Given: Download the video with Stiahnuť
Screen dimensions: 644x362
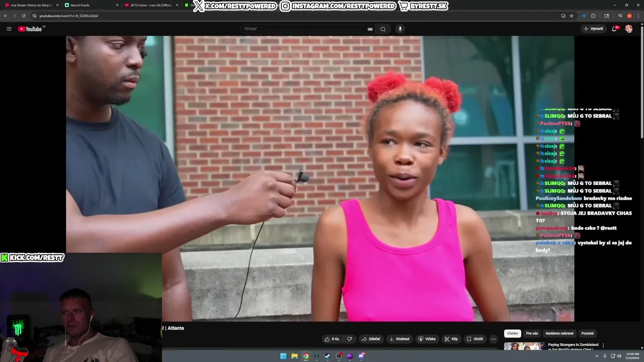Looking at the screenshot, I should (x=400, y=339).
